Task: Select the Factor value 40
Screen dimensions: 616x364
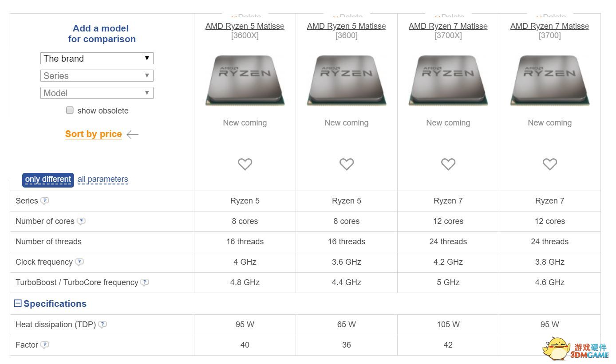Action: 245,345
